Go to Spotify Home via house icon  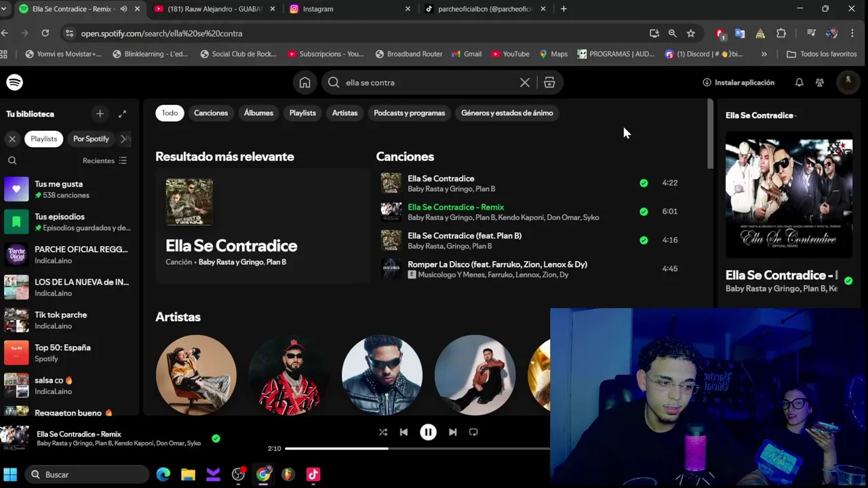tap(304, 82)
